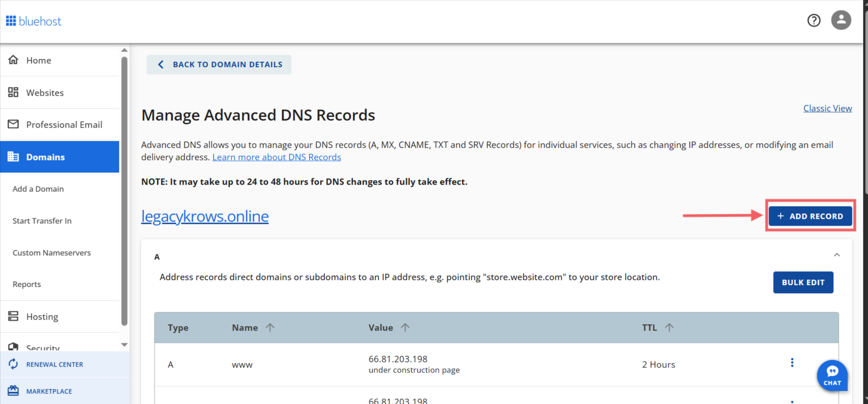
Task: Click the 2 Hours TTL cell
Action: pyautogui.click(x=659, y=364)
